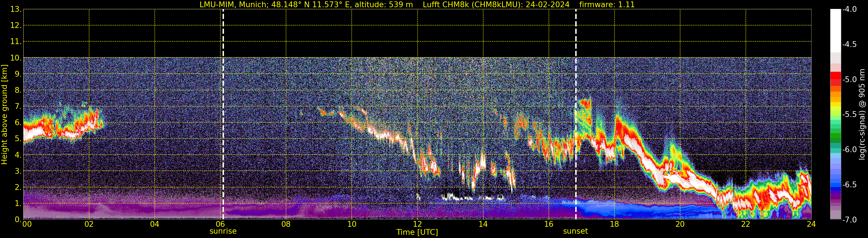The image size is (868, 238).
Task: Click the -4.0 colorbar tick label
Action: [x=850, y=10]
